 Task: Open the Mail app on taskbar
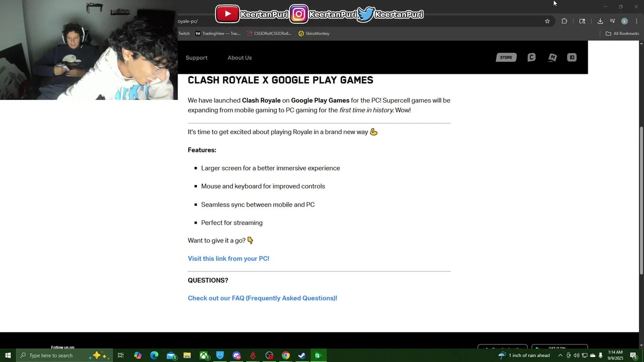coord(171,355)
